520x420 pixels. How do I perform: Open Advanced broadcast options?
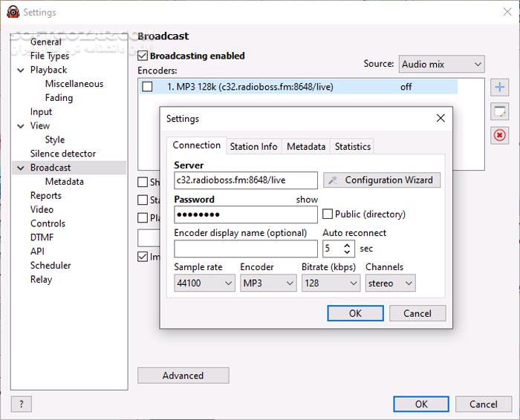pyautogui.click(x=183, y=375)
